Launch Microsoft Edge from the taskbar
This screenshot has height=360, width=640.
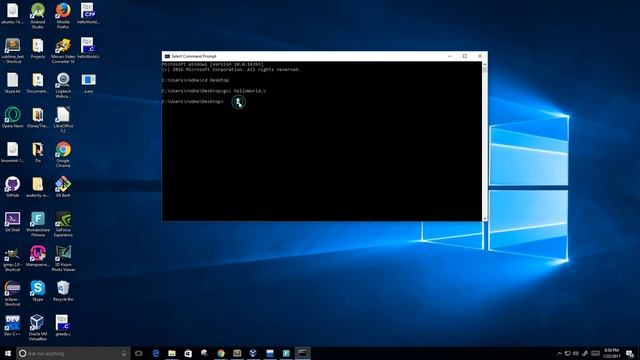(156, 353)
